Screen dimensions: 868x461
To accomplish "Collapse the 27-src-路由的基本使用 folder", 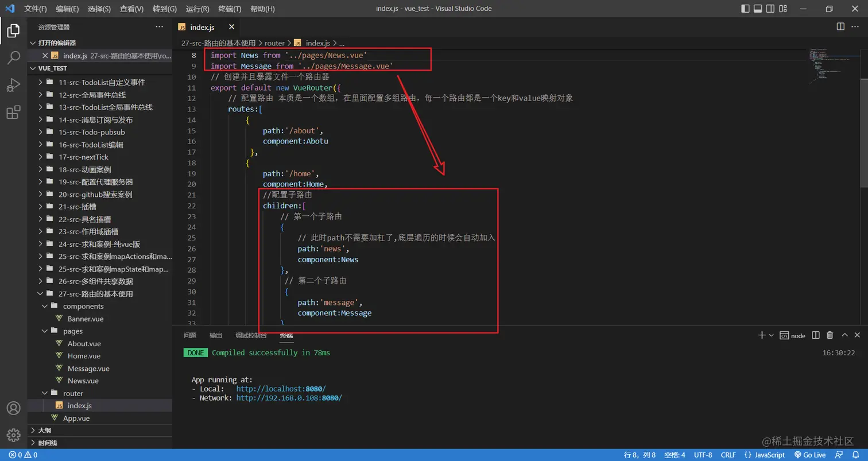I will pos(100,293).
